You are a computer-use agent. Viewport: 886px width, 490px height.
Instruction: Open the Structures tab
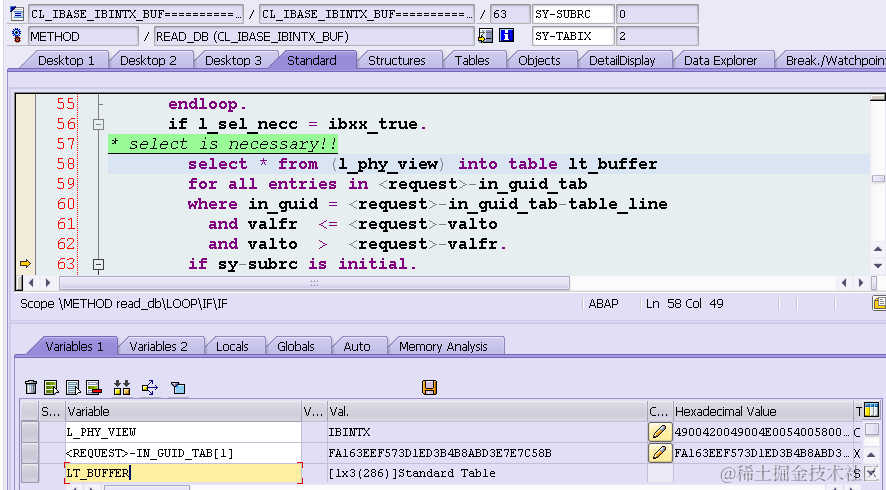pyautogui.click(x=397, y=60)
